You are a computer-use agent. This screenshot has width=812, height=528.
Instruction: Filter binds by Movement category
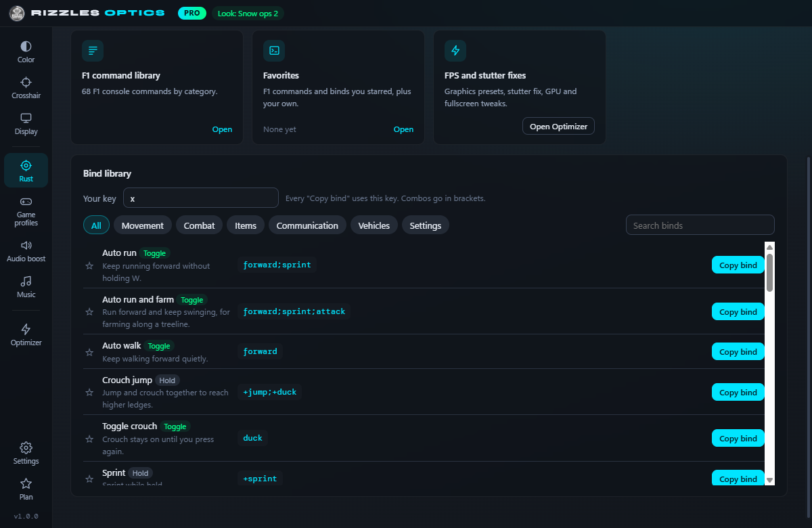[143, 225]
